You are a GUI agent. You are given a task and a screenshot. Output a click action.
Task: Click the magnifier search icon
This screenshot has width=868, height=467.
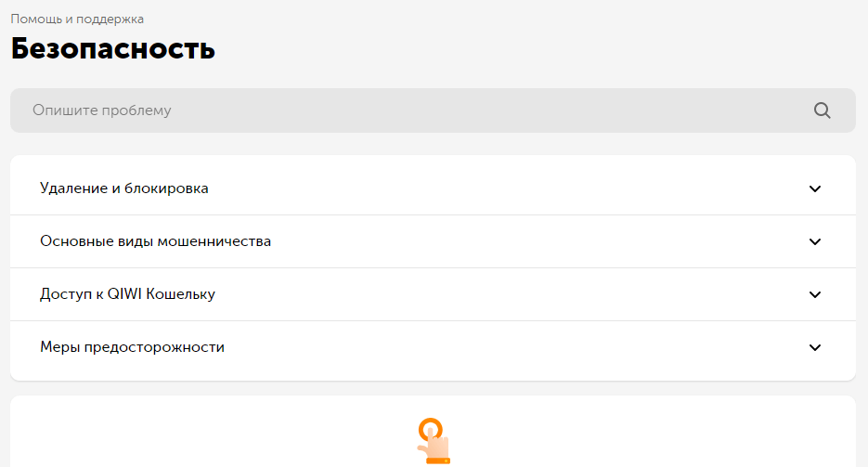(823, 110)
